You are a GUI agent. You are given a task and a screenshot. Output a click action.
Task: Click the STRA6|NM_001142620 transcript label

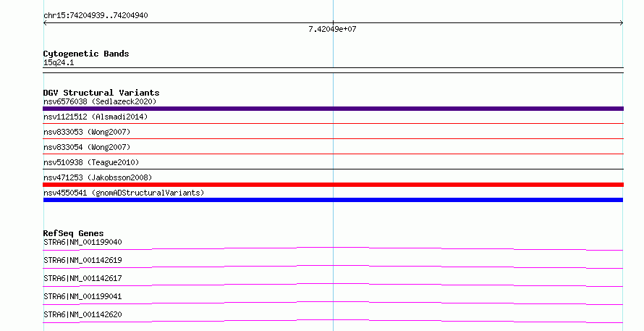coord(82,314)
